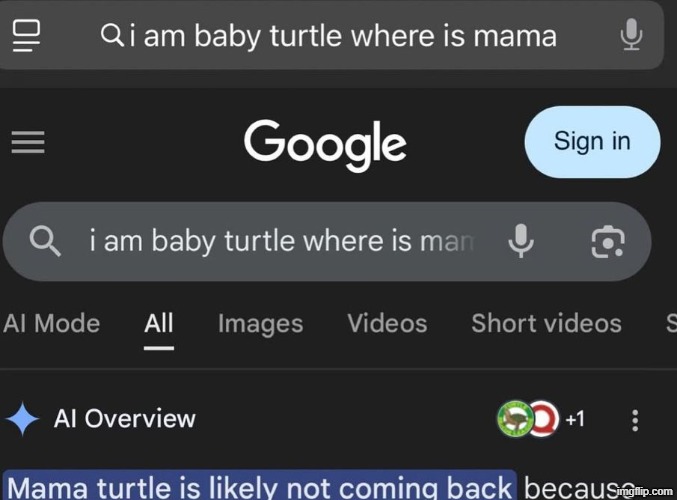Click the Sign in button
Image resolution: width=677 pixels, height=500 pixels.
[x=592, y=142]
